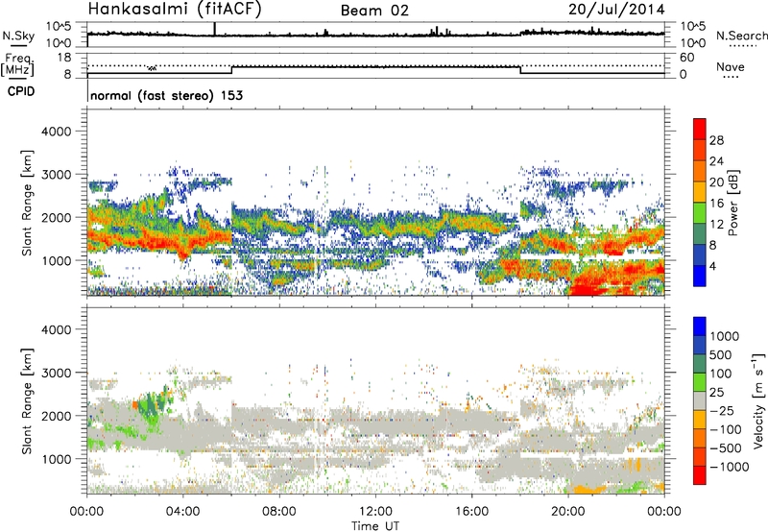
Task: Click the Hankasalmi (fitACF) plot title
Action: click(x=175, y=9)
